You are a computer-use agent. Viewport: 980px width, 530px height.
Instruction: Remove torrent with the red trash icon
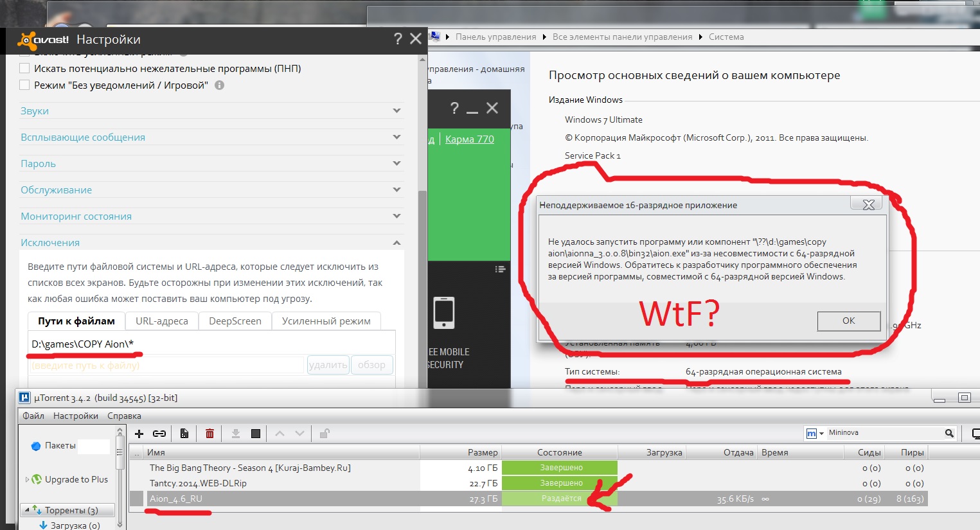coord(209,434)
